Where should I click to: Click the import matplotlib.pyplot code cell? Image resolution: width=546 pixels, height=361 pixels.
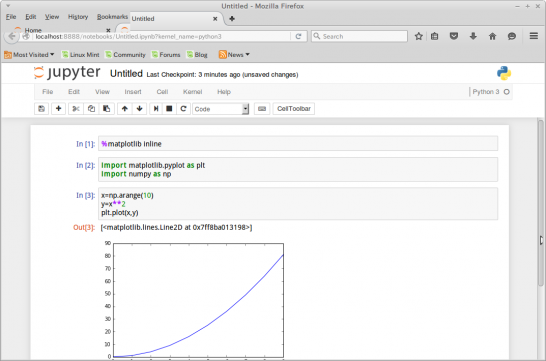298,170
